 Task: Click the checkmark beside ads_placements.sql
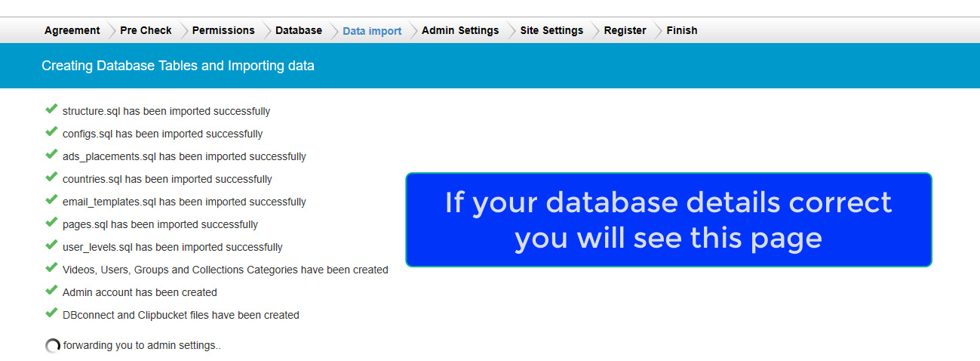[51, 155]
